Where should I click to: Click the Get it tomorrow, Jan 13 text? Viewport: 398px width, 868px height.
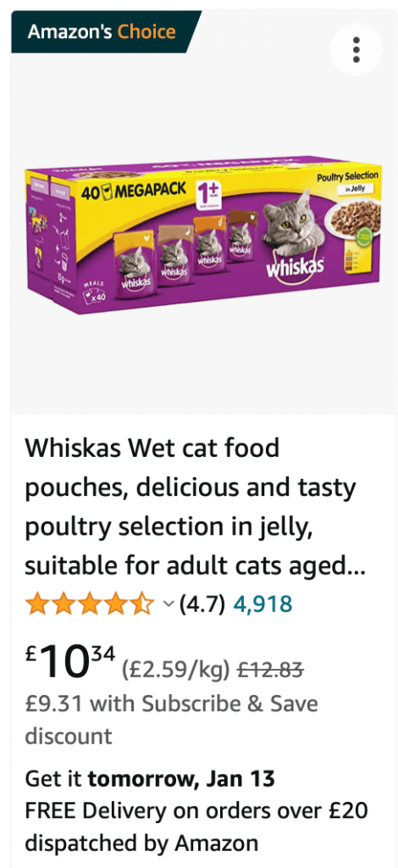pos(150,780)
